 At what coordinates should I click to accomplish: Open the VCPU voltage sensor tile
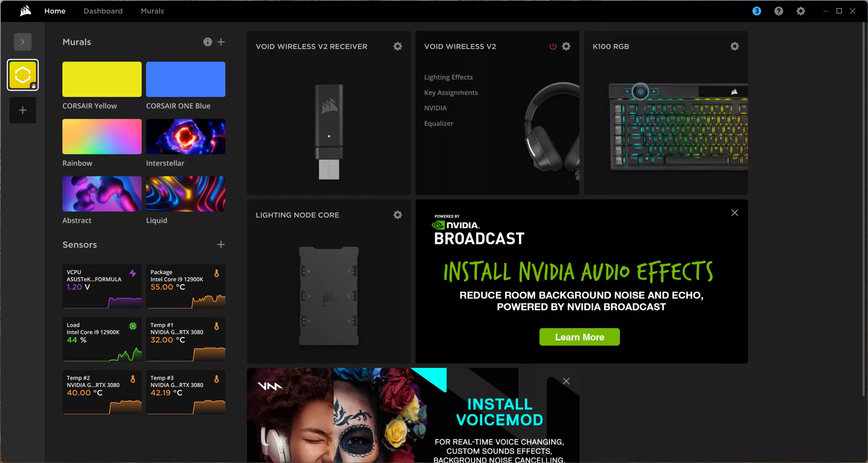102,286
